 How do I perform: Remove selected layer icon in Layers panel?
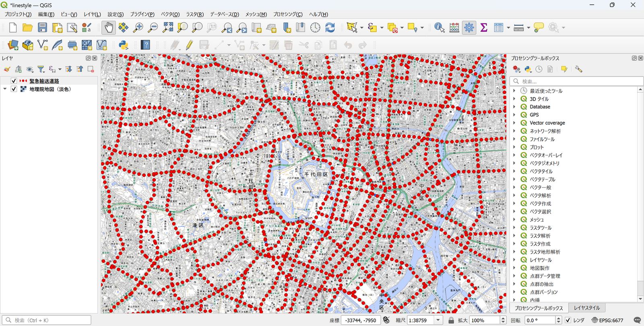point(91,69)
